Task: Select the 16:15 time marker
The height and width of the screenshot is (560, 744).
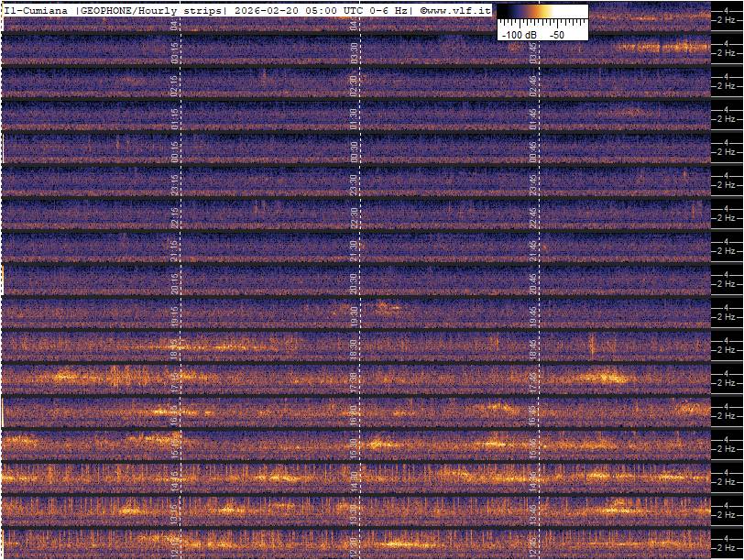Action: tap(175, 415)
